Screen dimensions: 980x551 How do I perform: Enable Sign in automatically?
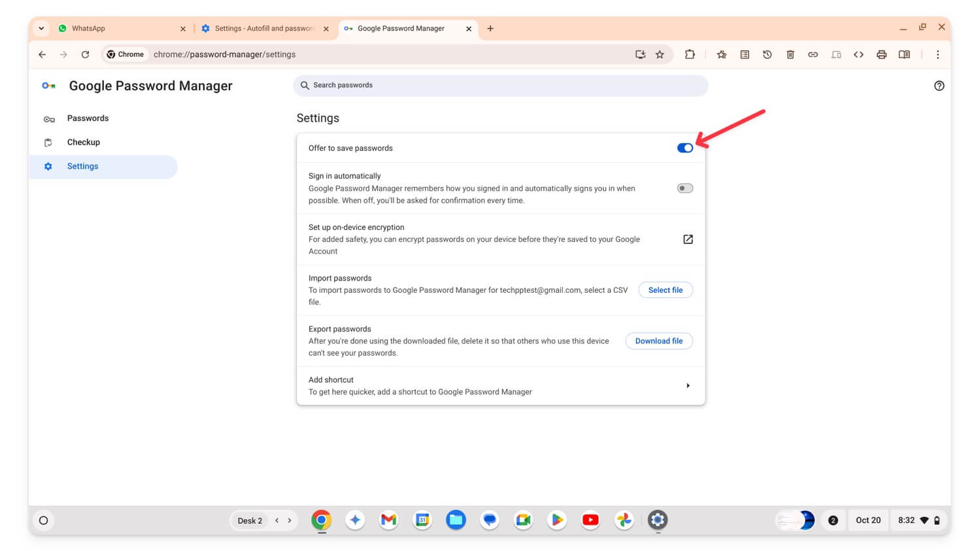tap(684, 188)
